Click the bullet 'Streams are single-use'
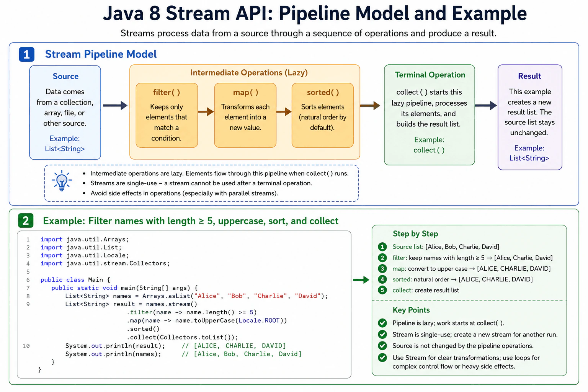Screen dimensions: 588x392 click(x=201, y=183)
